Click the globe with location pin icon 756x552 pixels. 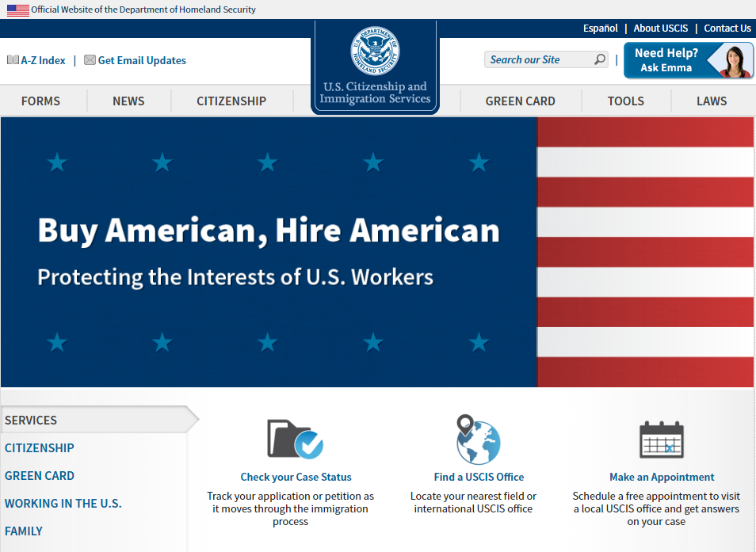(478, 439)
